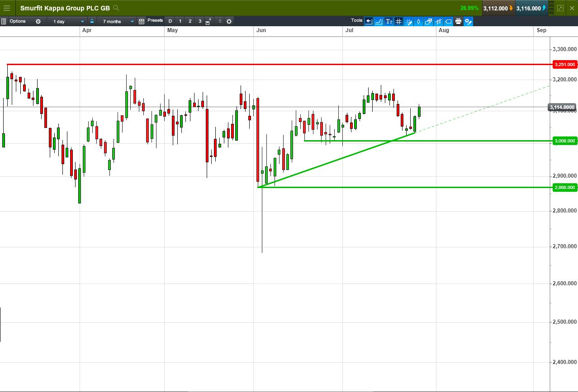Select preset 2

[190, 21]
